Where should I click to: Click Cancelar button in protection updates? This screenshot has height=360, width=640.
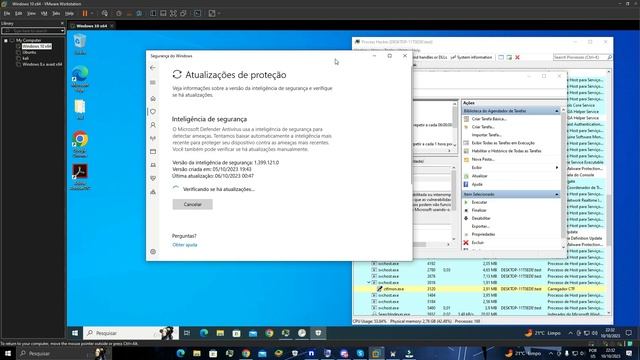coord(193,204)
